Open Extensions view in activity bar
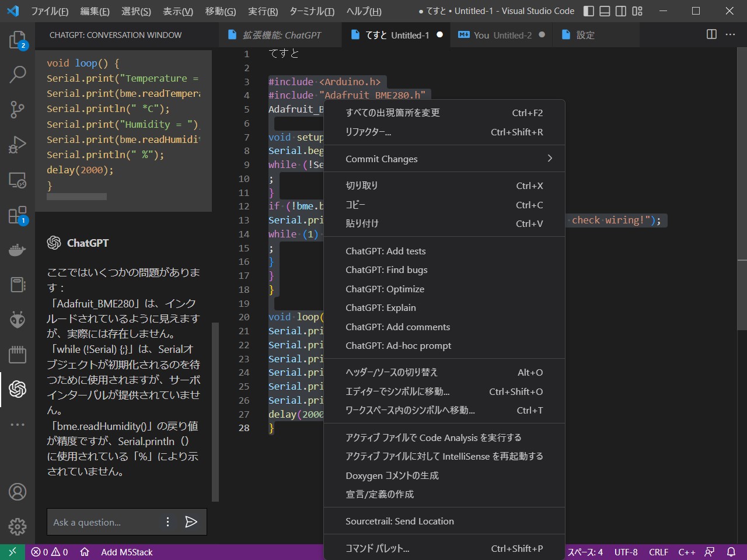The width and height of the screenshot is (747, 560). (x=18, y=215)
